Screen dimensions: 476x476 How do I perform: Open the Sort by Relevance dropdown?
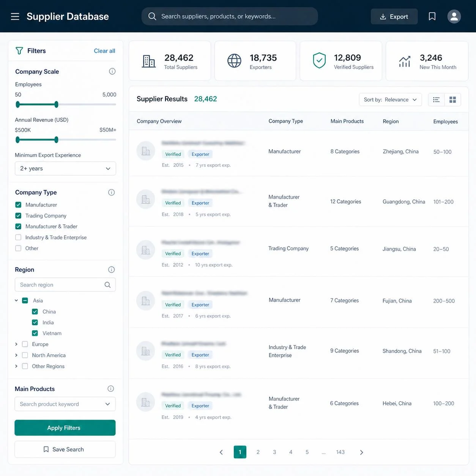click(390, 99)
